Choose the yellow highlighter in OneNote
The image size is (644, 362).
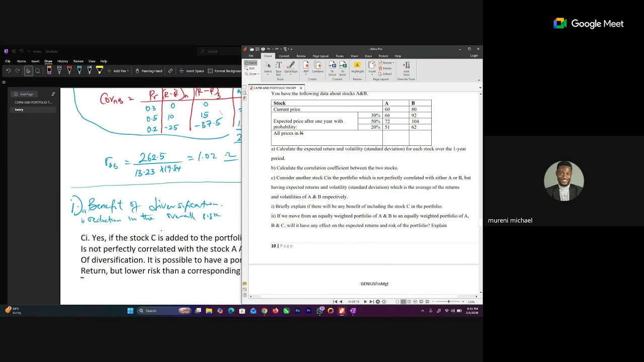pos(100,70)
